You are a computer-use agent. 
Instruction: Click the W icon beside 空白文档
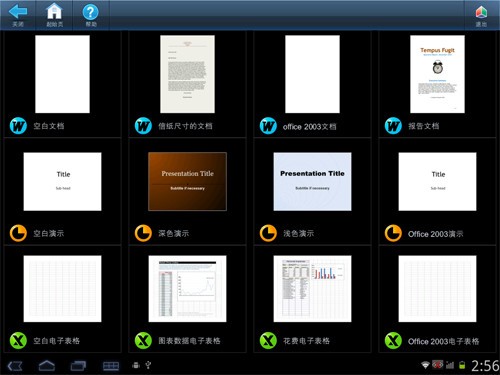[18, 126]
